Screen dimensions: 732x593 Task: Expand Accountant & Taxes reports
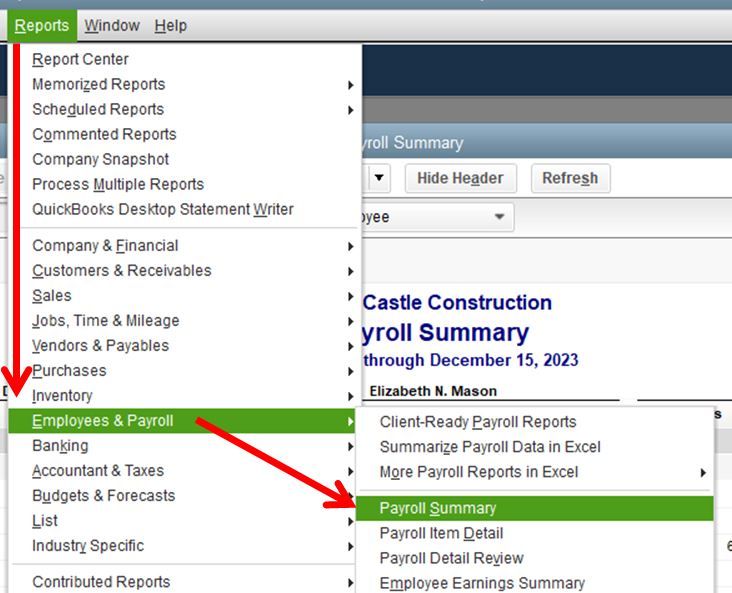tap(184, 471)
